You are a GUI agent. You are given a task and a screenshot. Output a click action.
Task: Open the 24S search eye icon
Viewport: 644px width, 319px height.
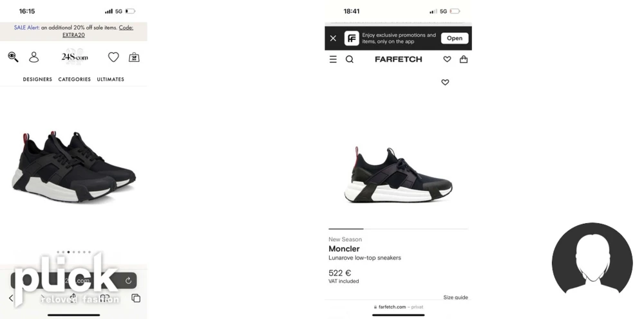[x=13, y=57]
